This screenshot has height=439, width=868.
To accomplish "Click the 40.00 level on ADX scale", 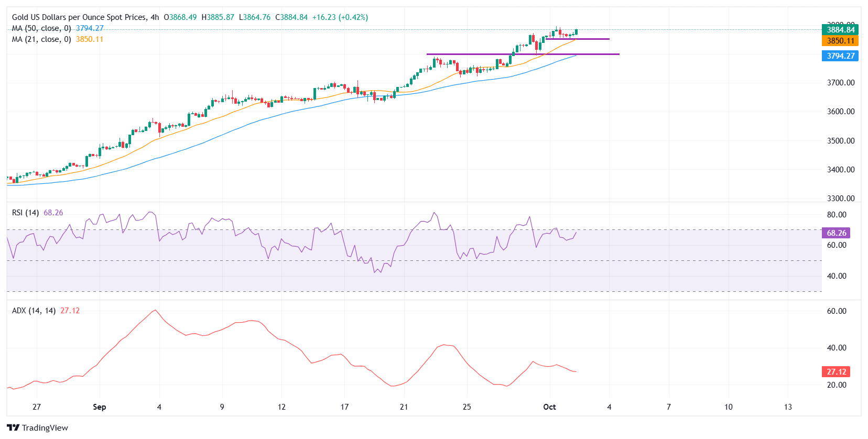I will pyautogui.click(x=837, y=348).
